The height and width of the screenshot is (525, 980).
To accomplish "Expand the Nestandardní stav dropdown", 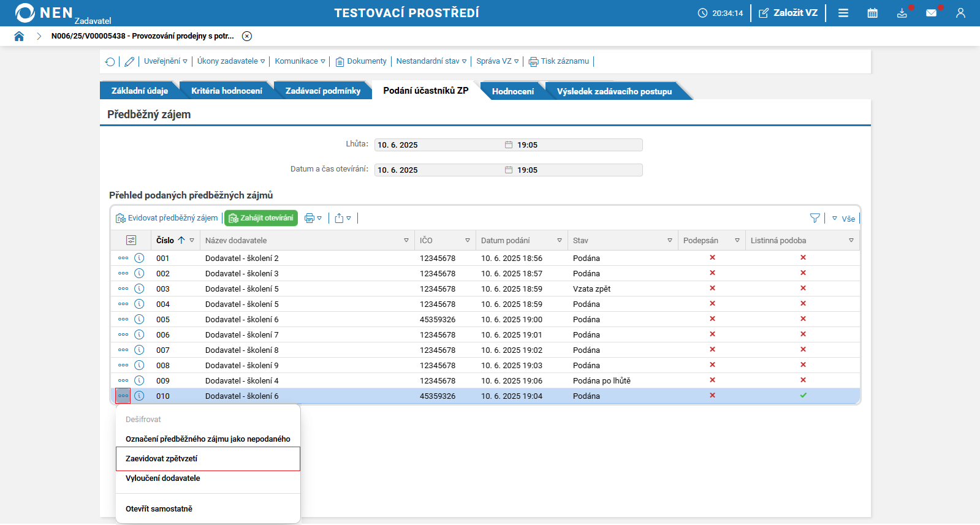I will (x=431, y=61).
